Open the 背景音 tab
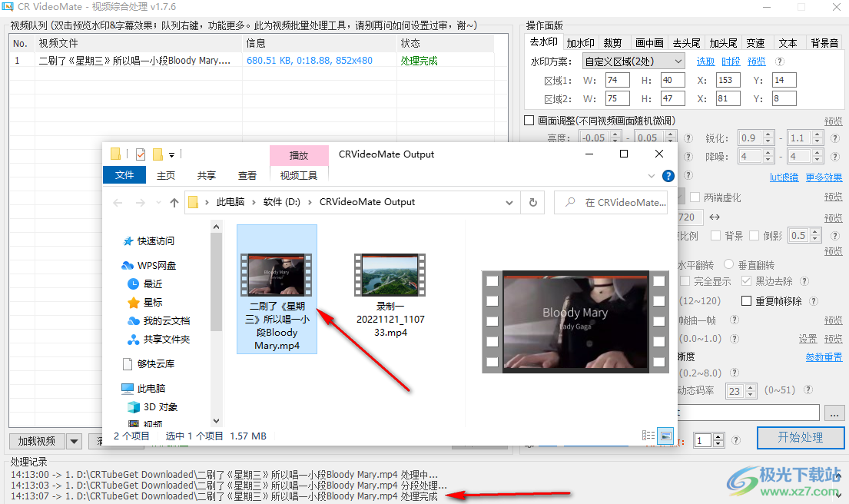 click(824, 43)
